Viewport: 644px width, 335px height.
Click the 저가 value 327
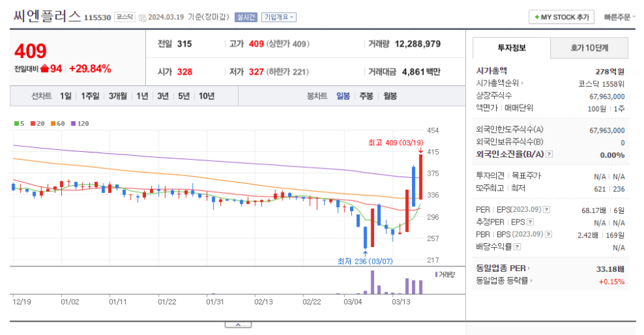pyautogui.click(x=256, y=72)
